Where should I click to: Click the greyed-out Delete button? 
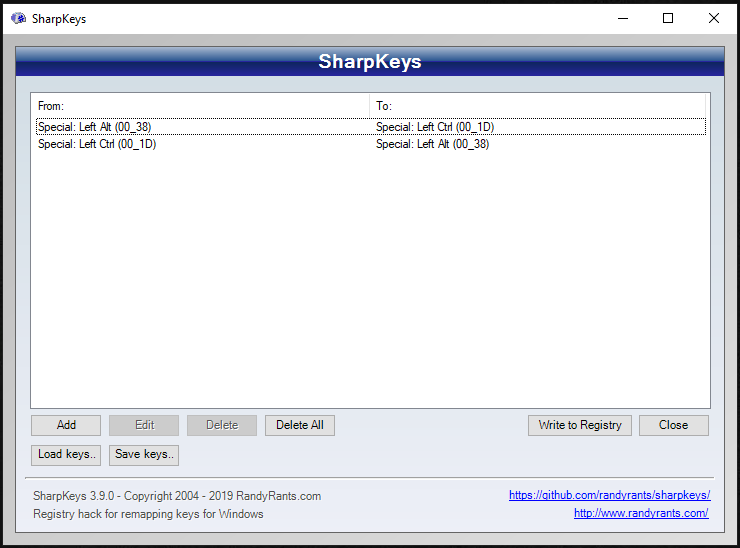click(222, 425)
